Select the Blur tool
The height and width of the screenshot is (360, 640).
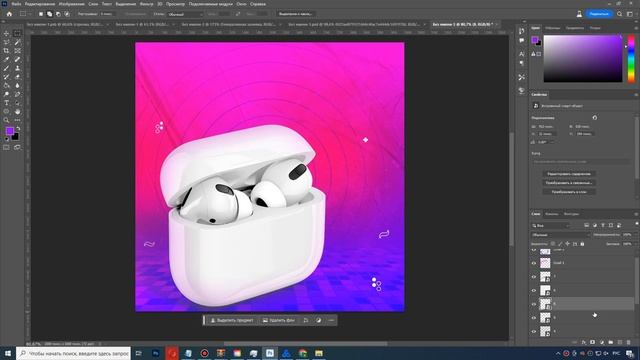click(17, 85)
